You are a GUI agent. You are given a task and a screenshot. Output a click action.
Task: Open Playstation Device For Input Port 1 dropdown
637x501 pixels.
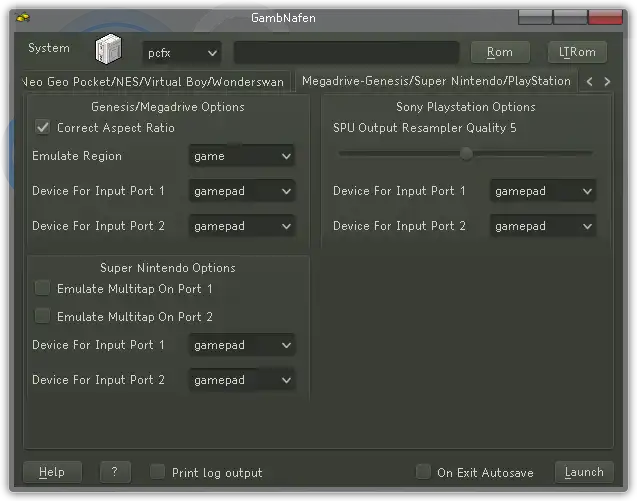point(543,191)
